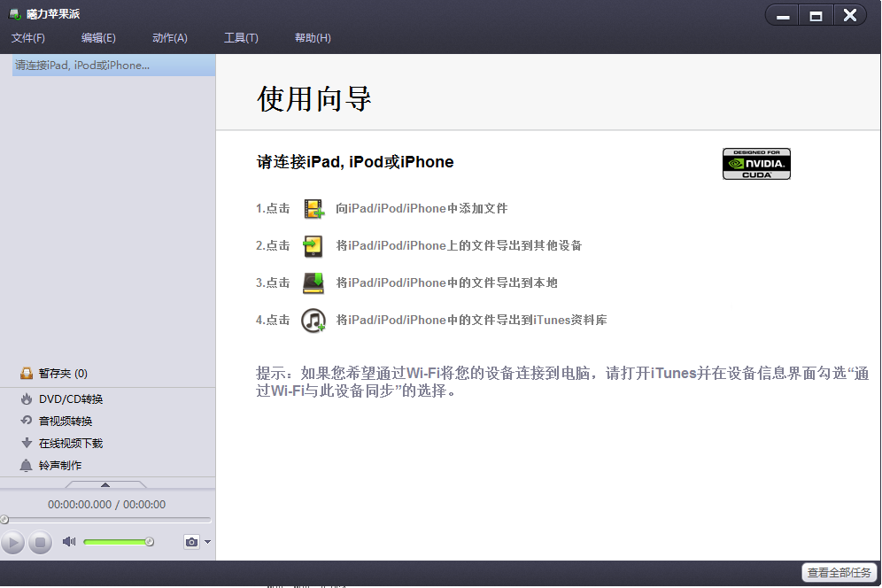Screen dimensions: 882x588
Task: Take a snapshot with the camera icon
Action: click(192, 542)
